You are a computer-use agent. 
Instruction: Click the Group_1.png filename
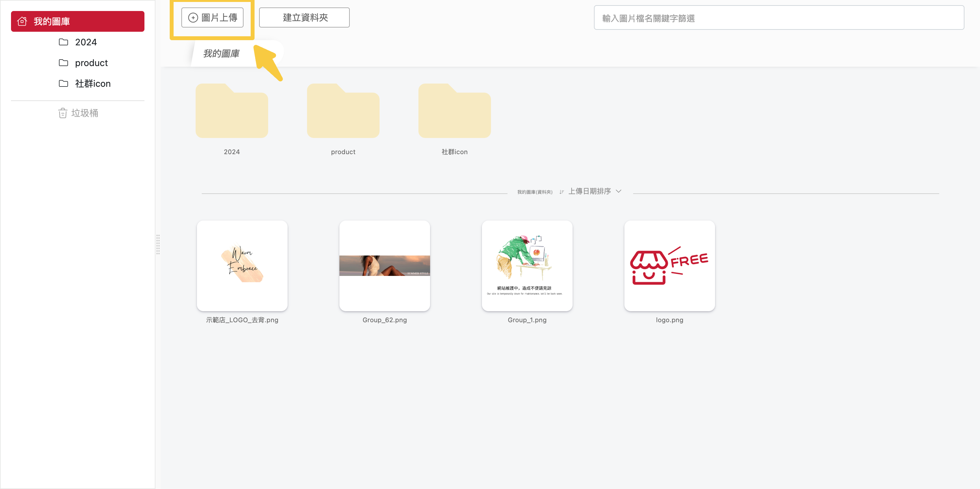527,320
